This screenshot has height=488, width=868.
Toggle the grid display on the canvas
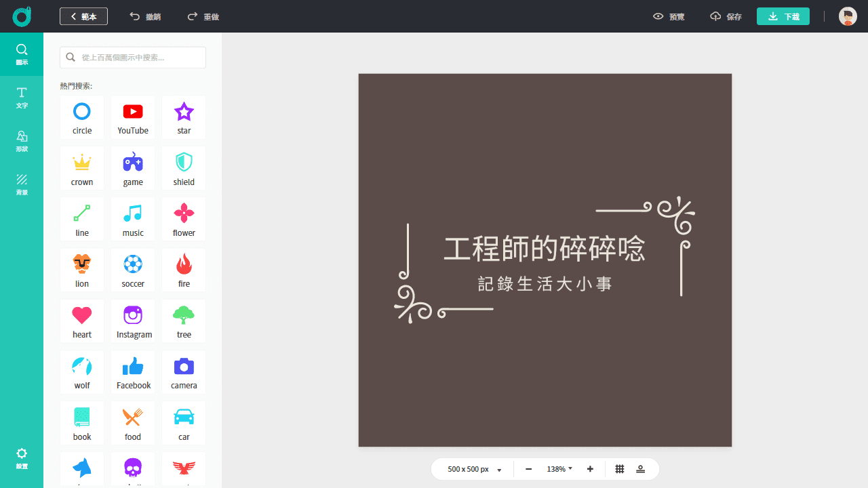(x=619, y=468)
